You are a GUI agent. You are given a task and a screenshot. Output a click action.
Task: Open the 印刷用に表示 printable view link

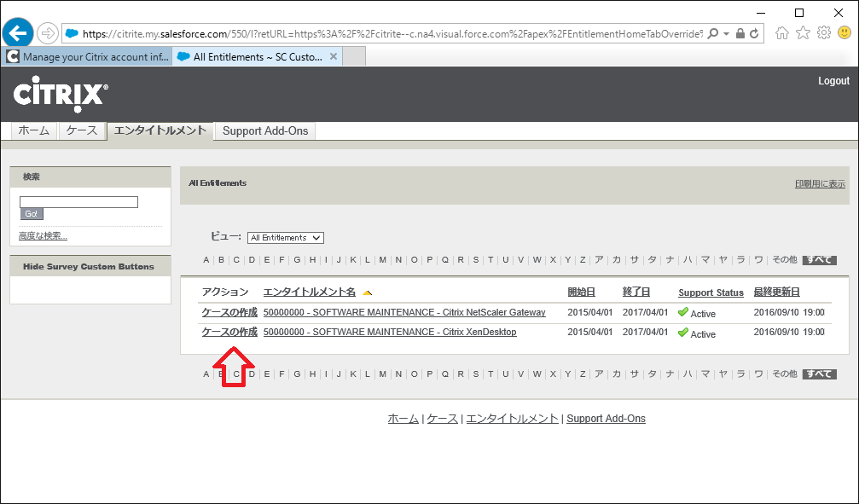click(820, 184)
